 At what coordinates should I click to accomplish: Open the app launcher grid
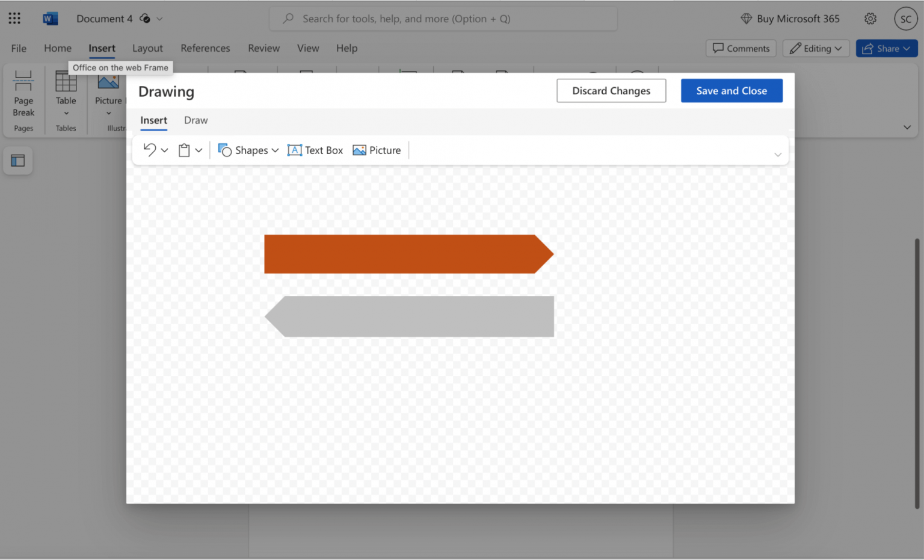pyautogui.click(x=14, y=19)
